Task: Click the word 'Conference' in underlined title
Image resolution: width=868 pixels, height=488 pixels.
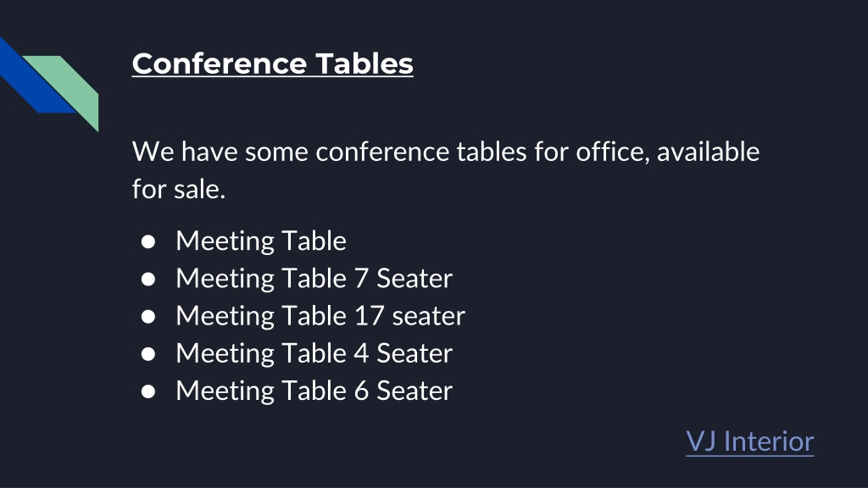Action: click(x=219, y=64)
